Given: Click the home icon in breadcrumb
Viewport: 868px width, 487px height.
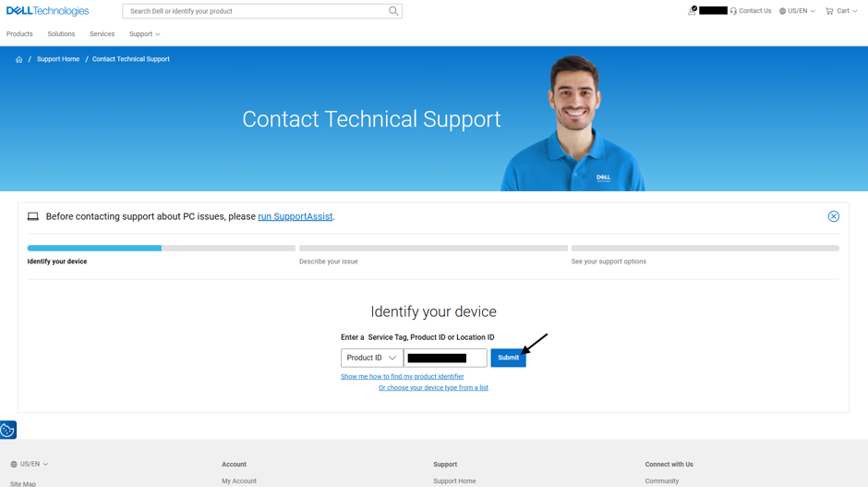Looking at the screenshot, I should (x=18, y=59).
